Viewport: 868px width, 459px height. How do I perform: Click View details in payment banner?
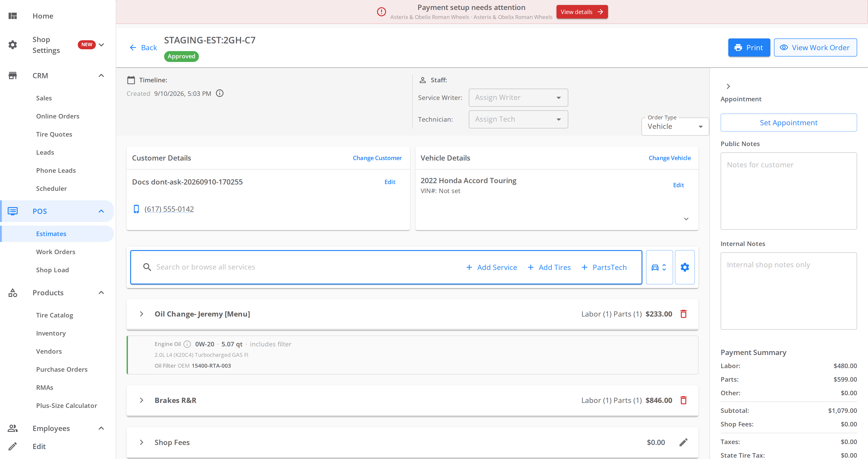582,12
